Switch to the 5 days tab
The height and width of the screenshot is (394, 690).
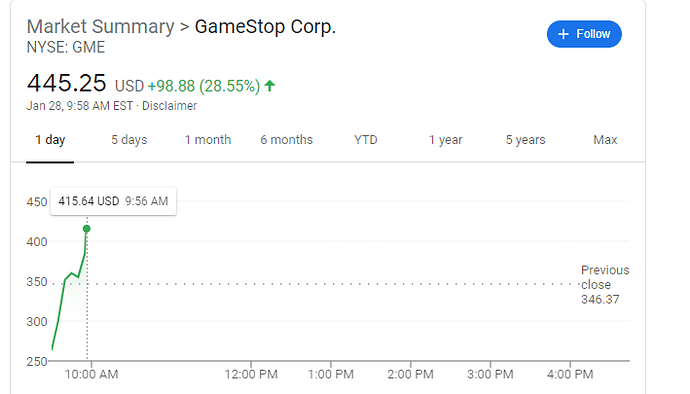129,140
